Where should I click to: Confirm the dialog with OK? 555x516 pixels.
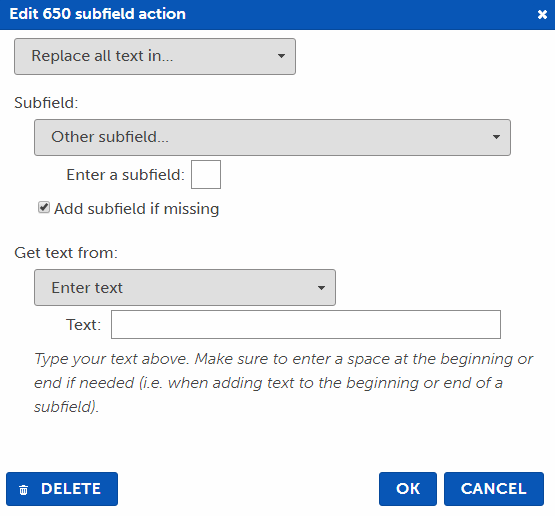(408, 489)
